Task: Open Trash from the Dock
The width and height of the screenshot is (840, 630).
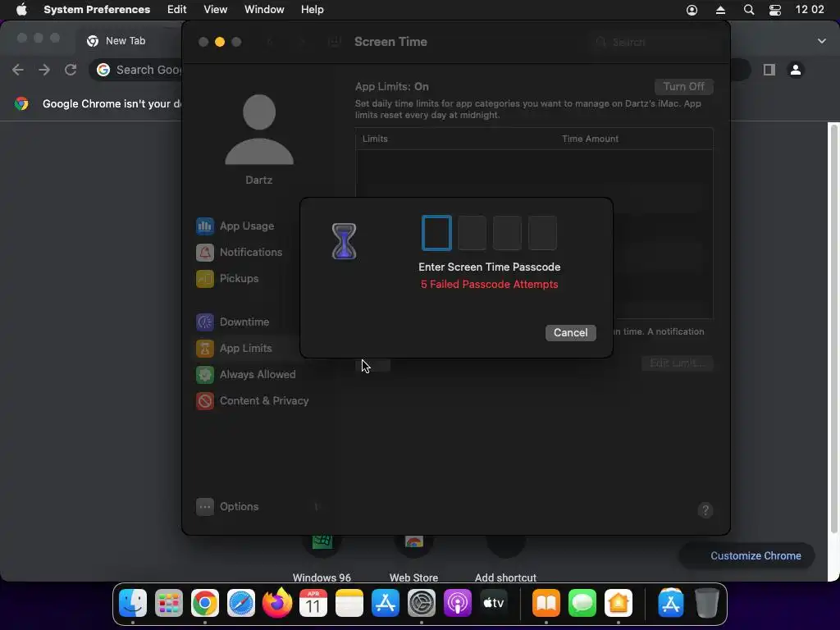Action: click(706, 603)
